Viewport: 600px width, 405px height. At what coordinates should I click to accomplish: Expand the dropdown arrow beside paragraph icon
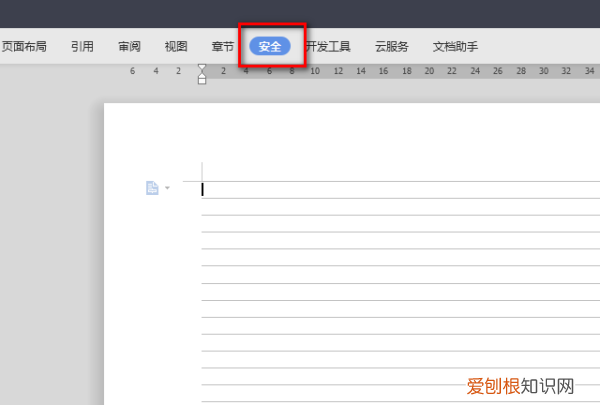(167, 188)
